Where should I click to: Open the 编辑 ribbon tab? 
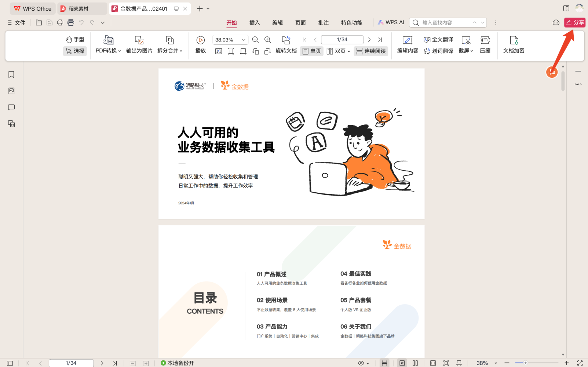(x=277, y=23)
